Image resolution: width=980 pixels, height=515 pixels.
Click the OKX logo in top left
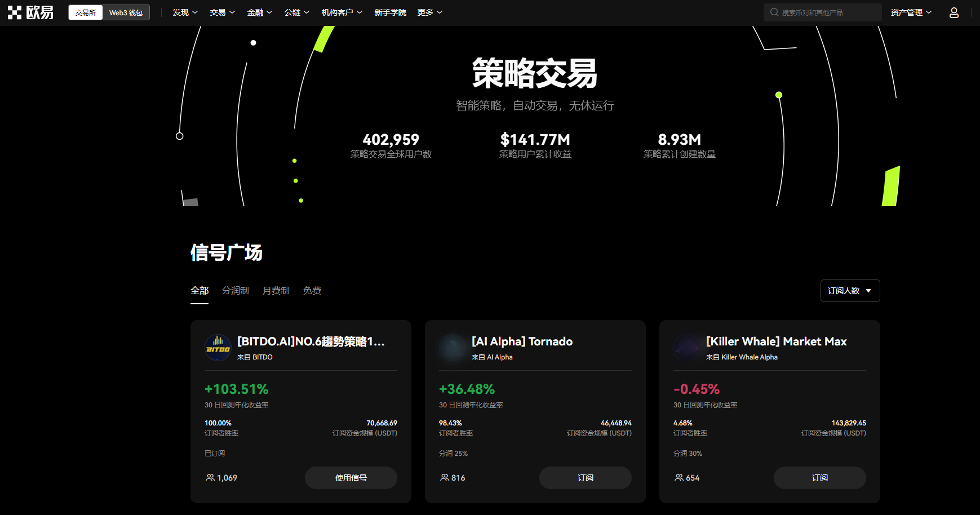[31, 12]
